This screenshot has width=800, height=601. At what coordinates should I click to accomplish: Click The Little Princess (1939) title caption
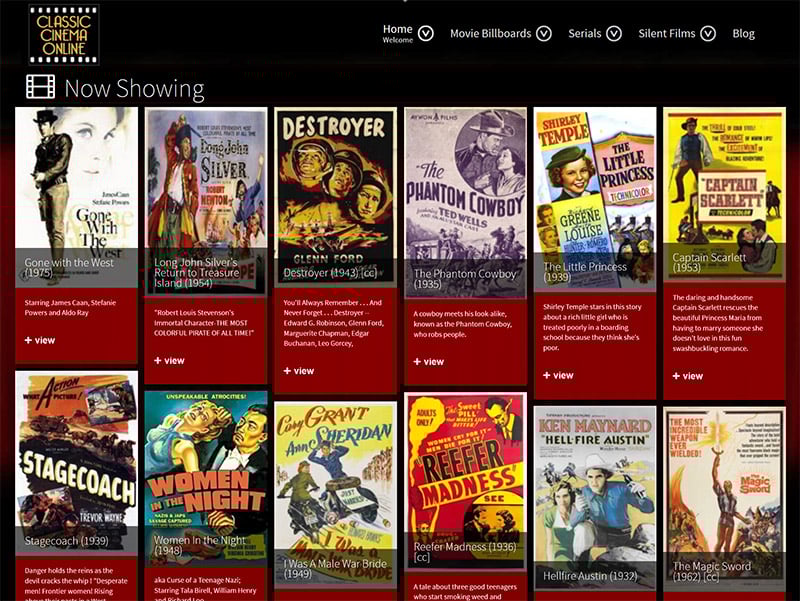pos(585,271)
